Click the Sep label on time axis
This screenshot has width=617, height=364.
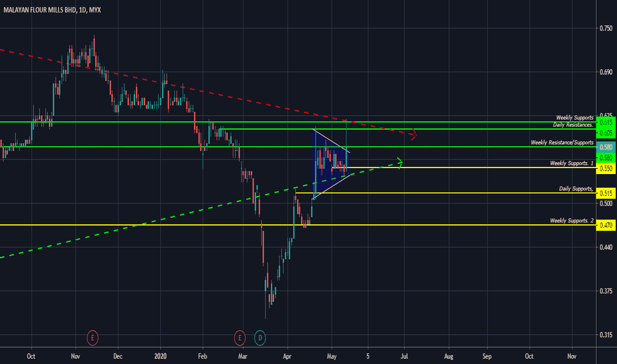[x=487, y=356]
